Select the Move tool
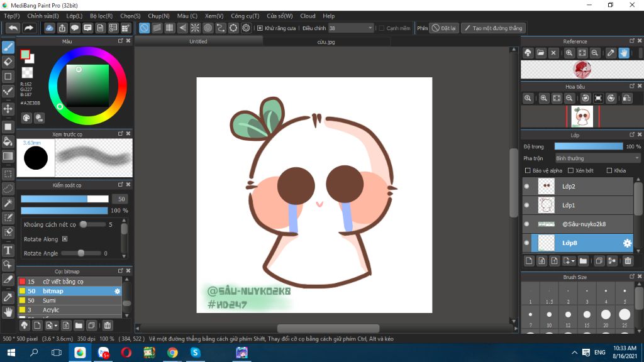644x362 pixels. pyautogui.click(x=8, y=109)
